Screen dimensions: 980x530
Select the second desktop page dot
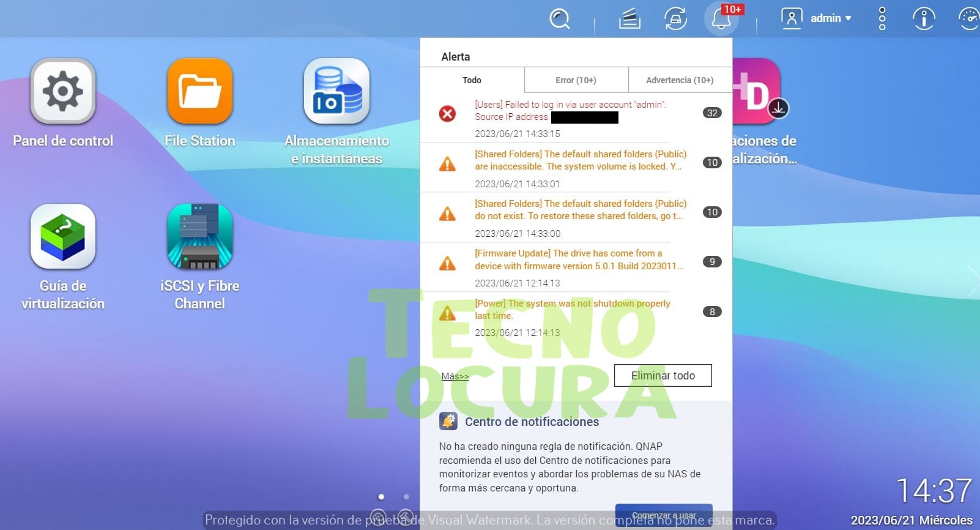click(x=406, y=496)
